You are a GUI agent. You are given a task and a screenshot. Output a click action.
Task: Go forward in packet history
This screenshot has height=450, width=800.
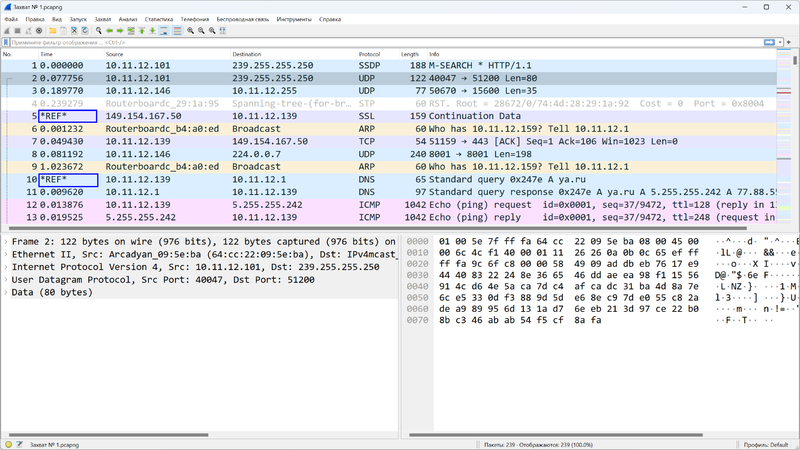click(x=120, y=31)
